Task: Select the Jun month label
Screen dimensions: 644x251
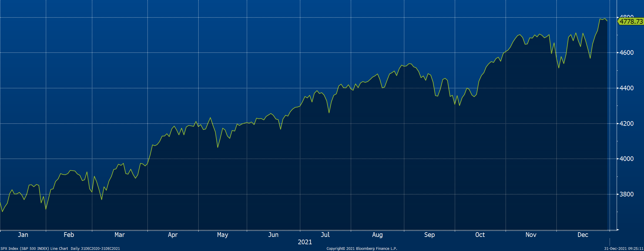Action: click(273, 235)
